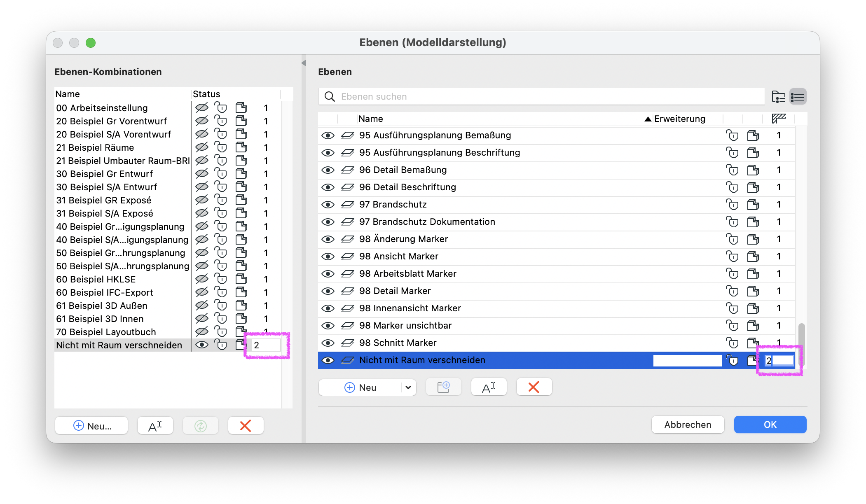Click extension field of Nicht mit Raum verschneiden

coord(687,361)
